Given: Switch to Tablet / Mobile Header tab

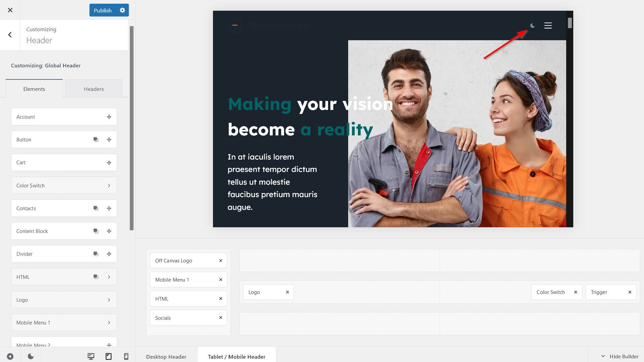Looking at the screenshot, I should click(236, 356).
